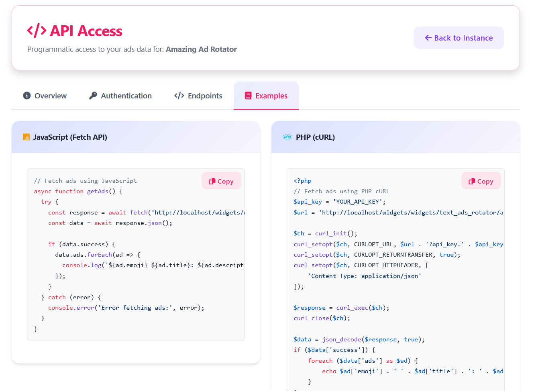Click the 'curl_close($ch);' line
536x392 pixels.
click(322, 318)
